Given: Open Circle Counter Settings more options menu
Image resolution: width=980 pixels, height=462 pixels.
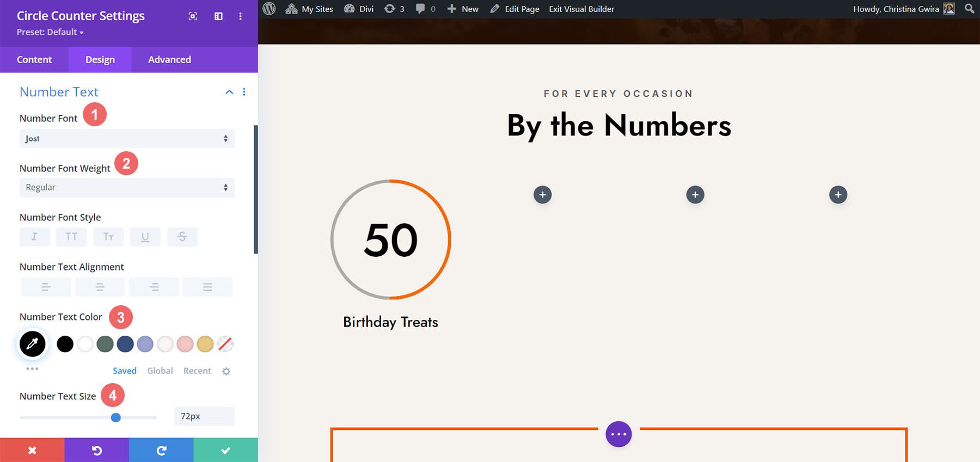Looking at the screenshot, I should coord(240,16).
